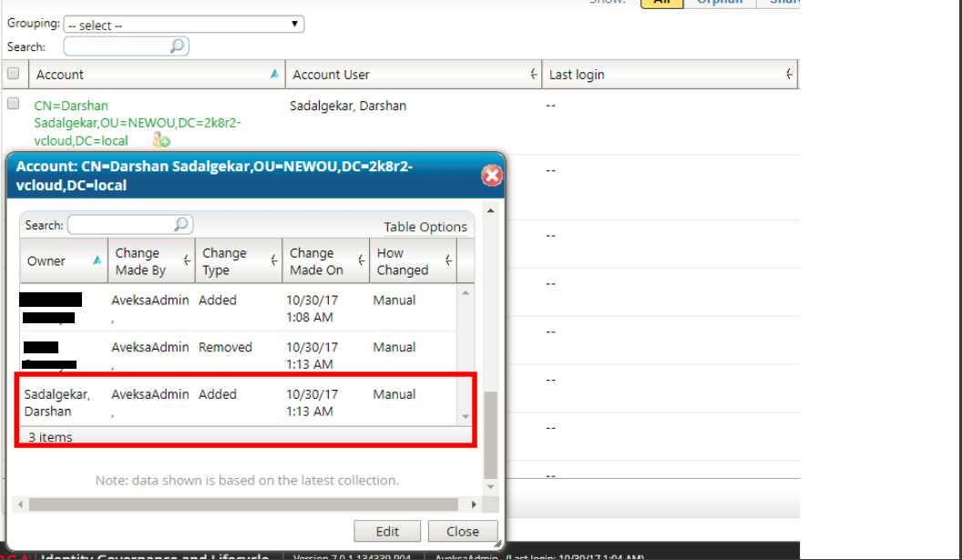Click the Close button in the dialog

[x=463, y=532]
